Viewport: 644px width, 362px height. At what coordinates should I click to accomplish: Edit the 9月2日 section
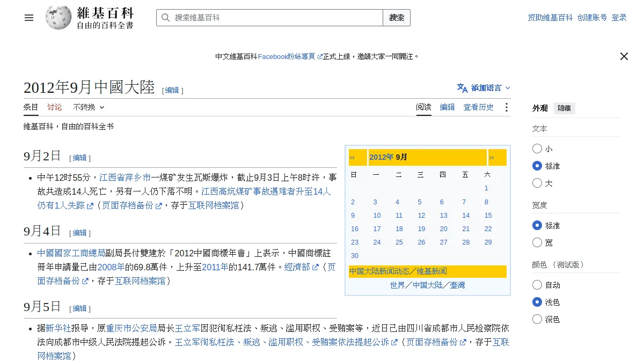(80, 158)
